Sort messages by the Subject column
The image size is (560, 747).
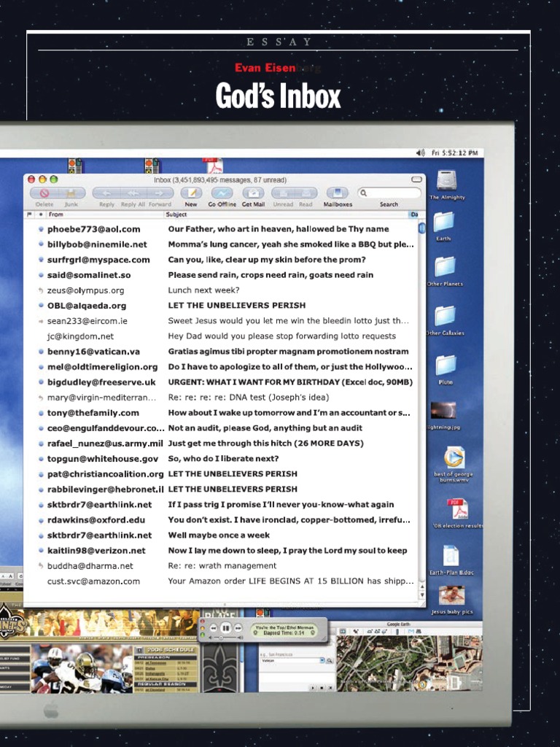click(x=286, y=215)
